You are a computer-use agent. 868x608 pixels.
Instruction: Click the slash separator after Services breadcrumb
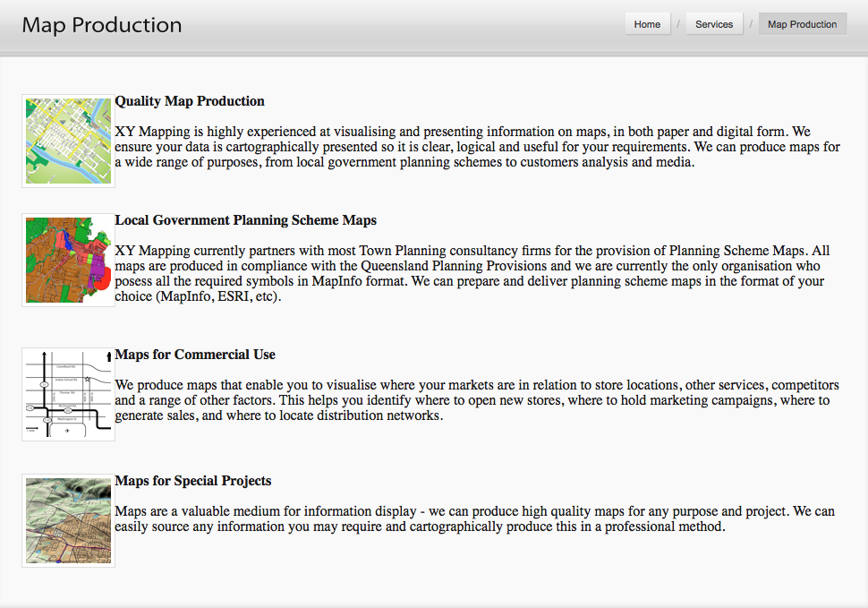click(752, 24)
